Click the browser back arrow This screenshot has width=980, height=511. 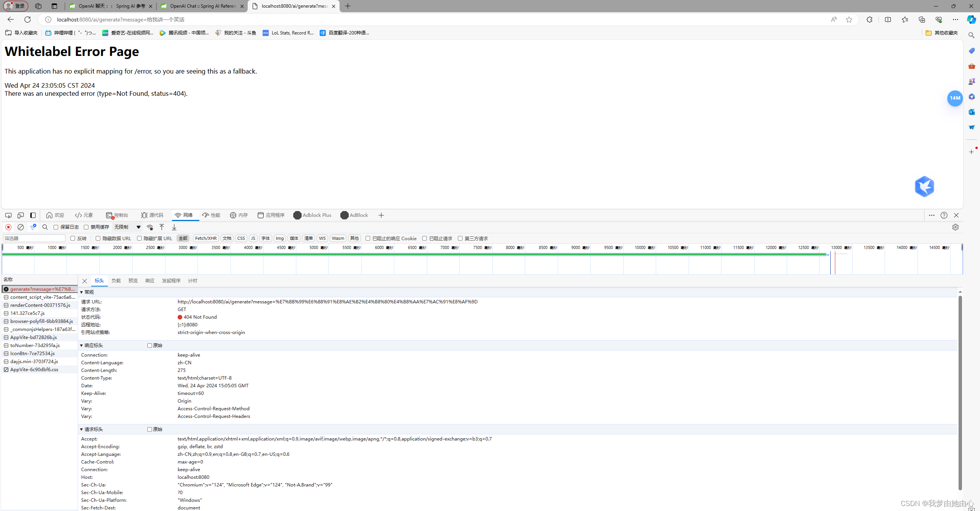[x=11, y=20]
